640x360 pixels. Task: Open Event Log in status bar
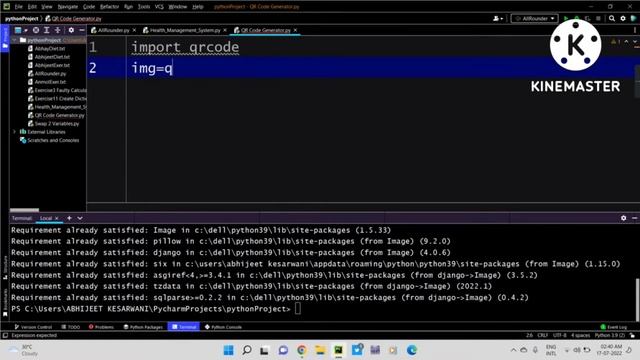coord(613,327)
